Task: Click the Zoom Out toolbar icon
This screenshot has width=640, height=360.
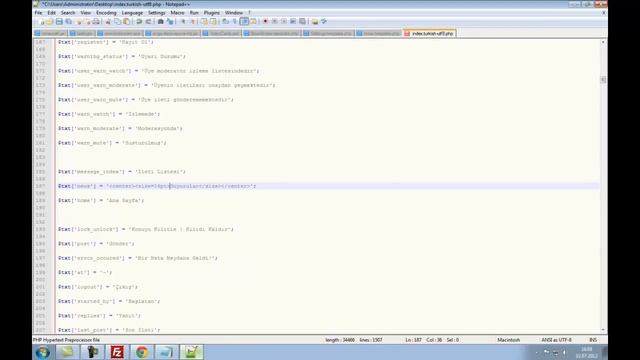Action: click(x=193, y=21)
